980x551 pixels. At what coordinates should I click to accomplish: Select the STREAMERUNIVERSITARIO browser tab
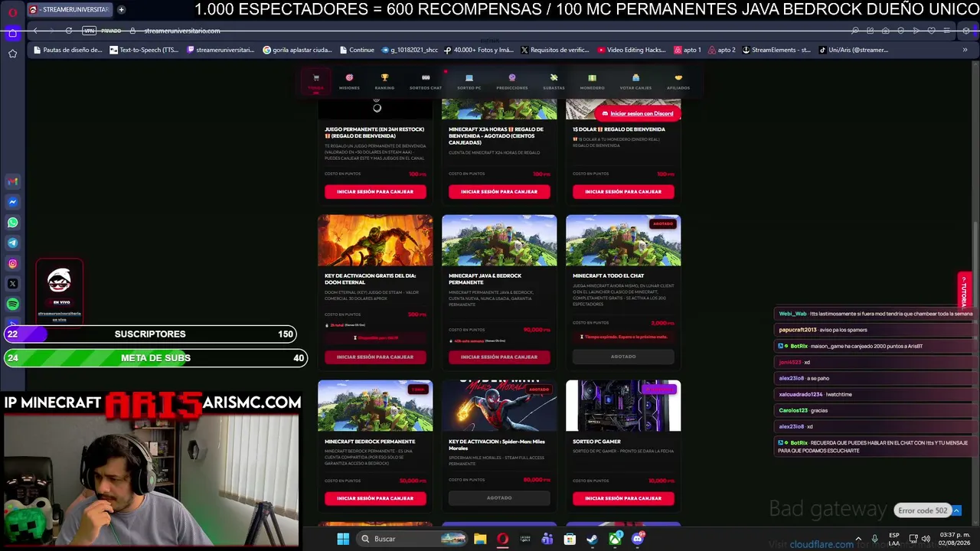(70, 10)
